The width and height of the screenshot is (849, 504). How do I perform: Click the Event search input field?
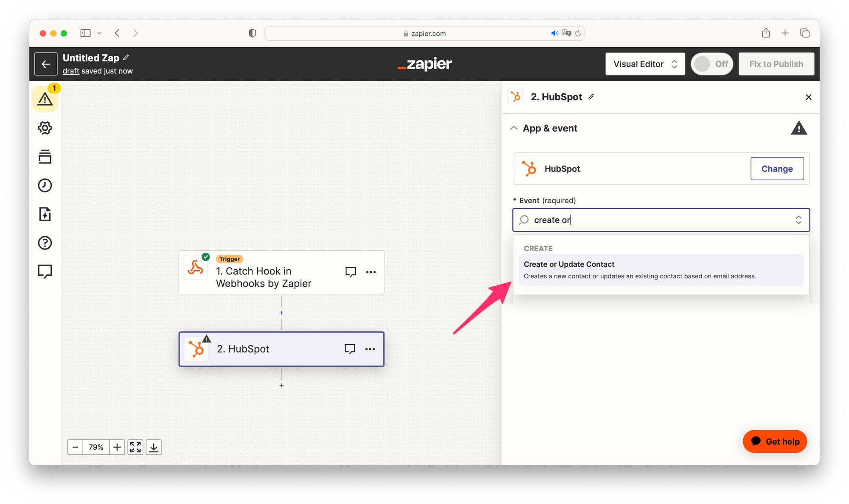tap(661, 220)
